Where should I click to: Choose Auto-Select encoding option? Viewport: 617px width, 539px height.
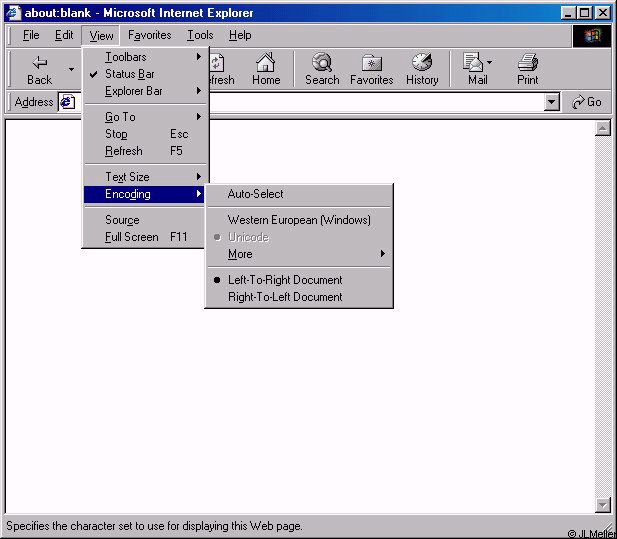coord(256,194)
